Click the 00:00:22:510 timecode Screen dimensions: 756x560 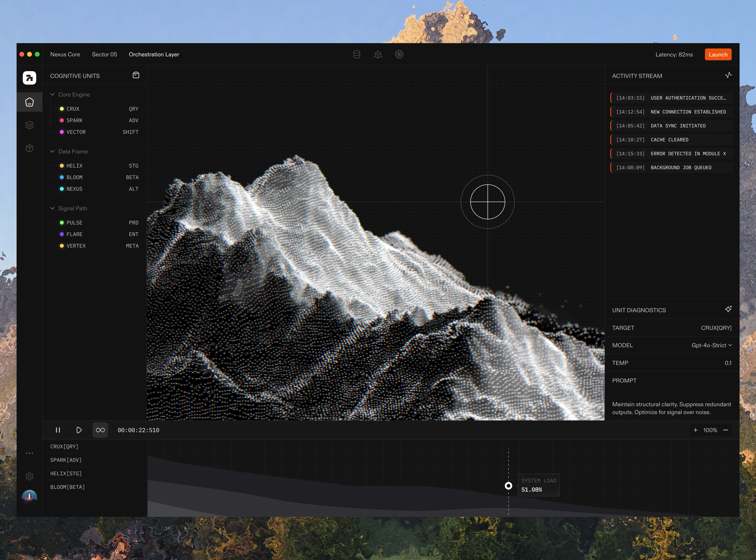(138, 430)
